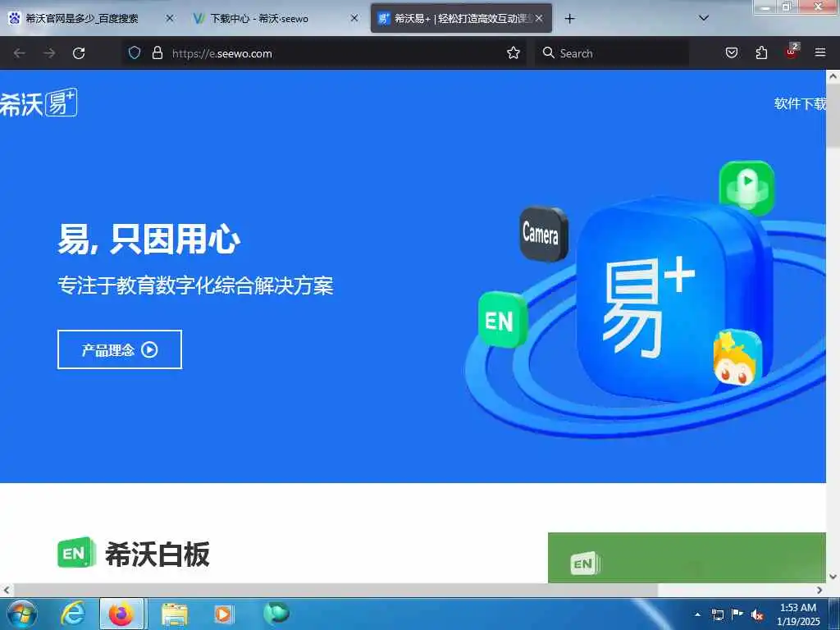Click 专注于教育数字化综合解决方案 subtitle

tap(195, 285)
